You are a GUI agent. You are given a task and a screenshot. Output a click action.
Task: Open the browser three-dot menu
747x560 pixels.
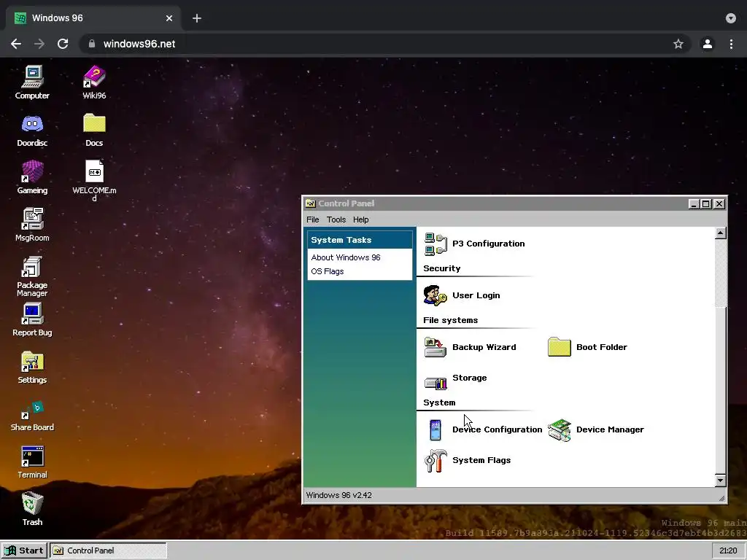click(x=731, y=44)
